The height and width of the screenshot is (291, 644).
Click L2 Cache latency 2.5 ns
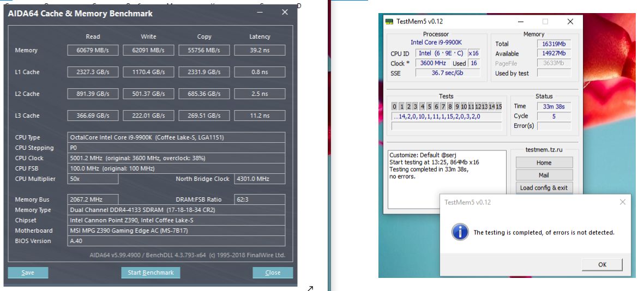[260, 94]
